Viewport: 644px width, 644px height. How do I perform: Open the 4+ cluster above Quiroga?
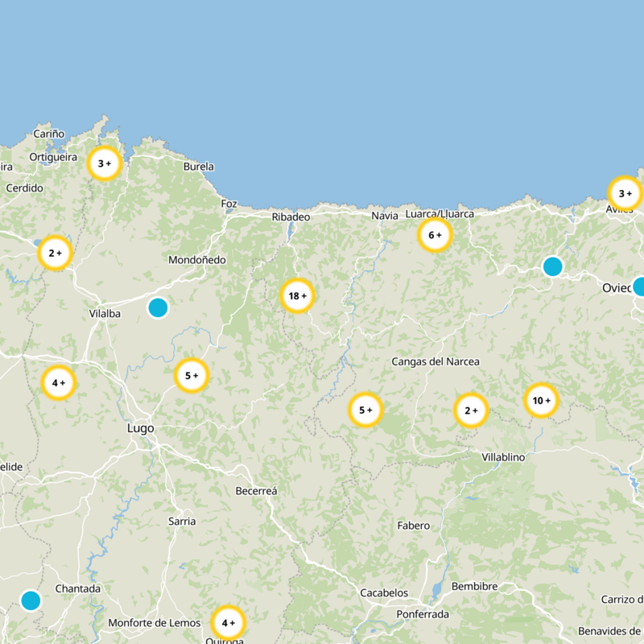tap(229, 623)
